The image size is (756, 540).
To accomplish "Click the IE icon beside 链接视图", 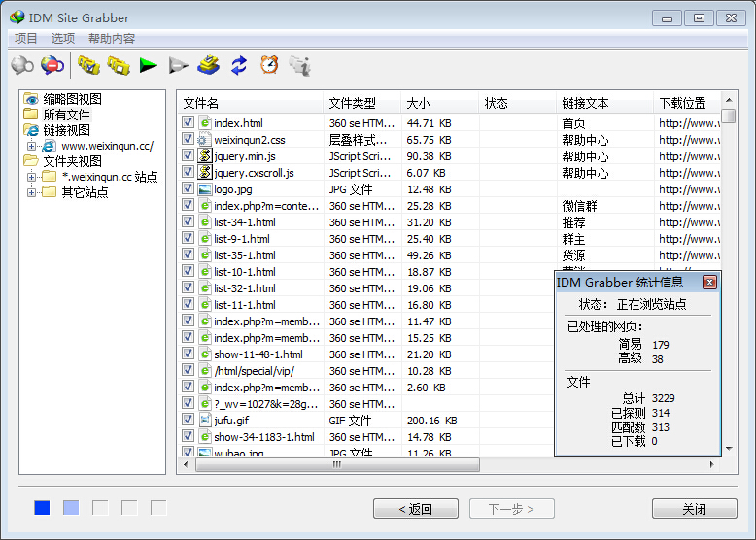I will 31,130.
